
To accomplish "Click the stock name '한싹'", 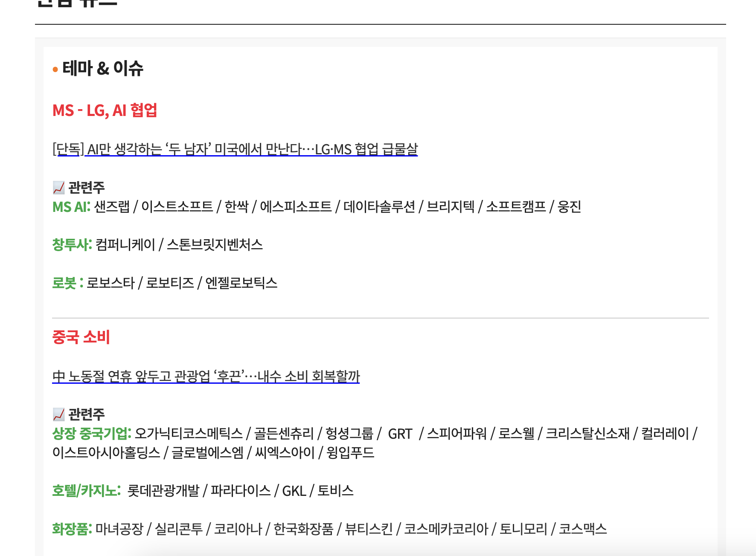I will tap(236, 207).
